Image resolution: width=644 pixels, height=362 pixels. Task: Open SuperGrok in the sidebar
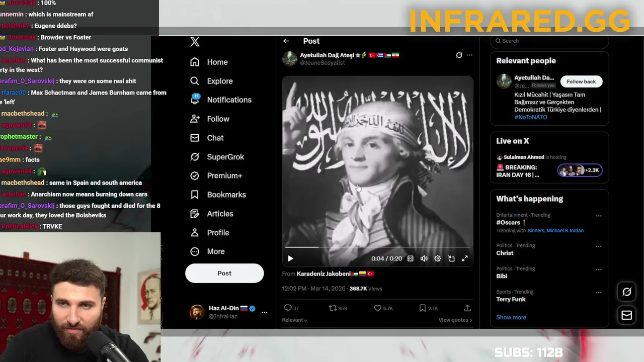coord(217,157)
